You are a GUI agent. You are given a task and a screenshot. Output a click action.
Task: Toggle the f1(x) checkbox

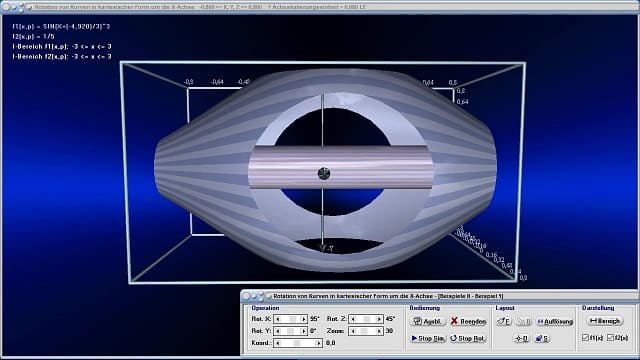click(x=585, y=338)
